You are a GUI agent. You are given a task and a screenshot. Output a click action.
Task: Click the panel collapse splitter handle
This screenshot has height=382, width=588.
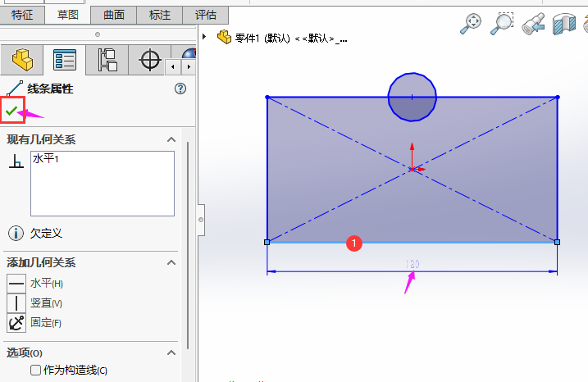click(x=201, y=220)
